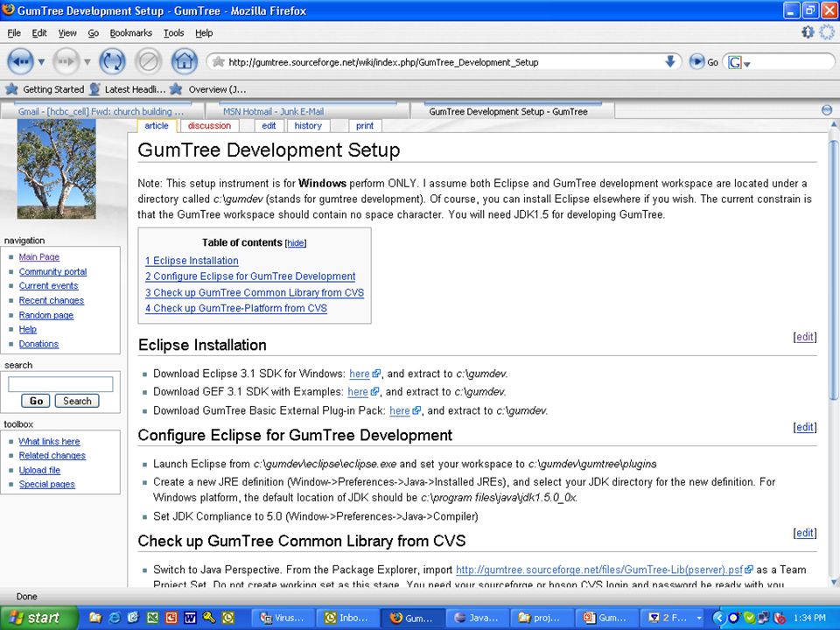Image resolution: width=840 pixels, height=630 pixels.
Task: Follow the Eclipse 3.1 SDK download here link
Action: click(x=360, y=374)
